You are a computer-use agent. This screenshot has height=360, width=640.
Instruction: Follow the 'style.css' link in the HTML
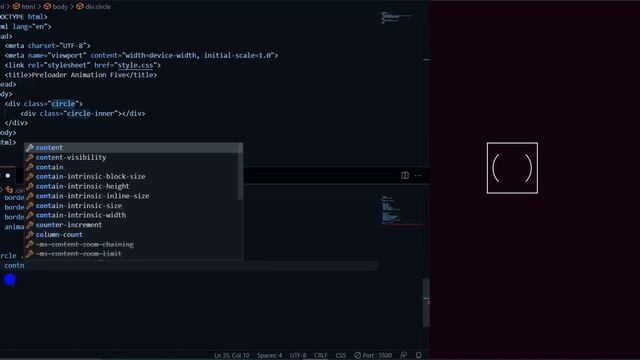pyautogui.click(x=136, y=65)
